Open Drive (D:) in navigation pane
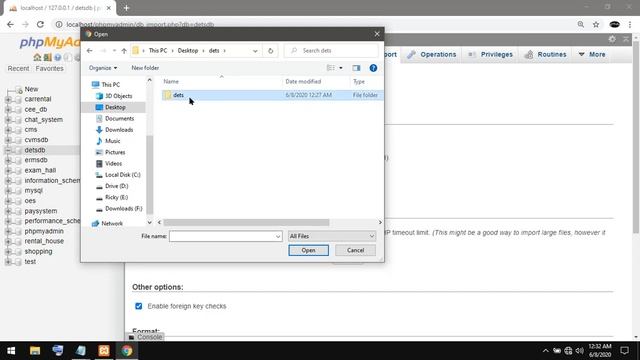 coord(116,186)
